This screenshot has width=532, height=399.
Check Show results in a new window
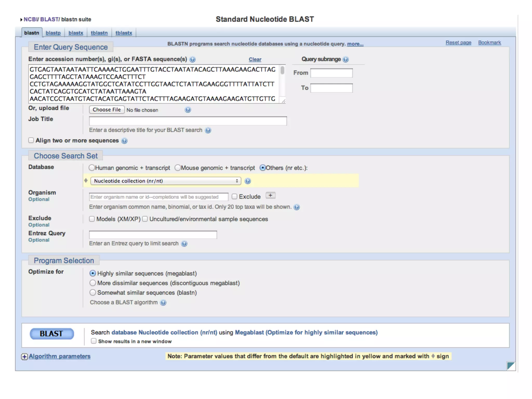click(x=94, y=341)
